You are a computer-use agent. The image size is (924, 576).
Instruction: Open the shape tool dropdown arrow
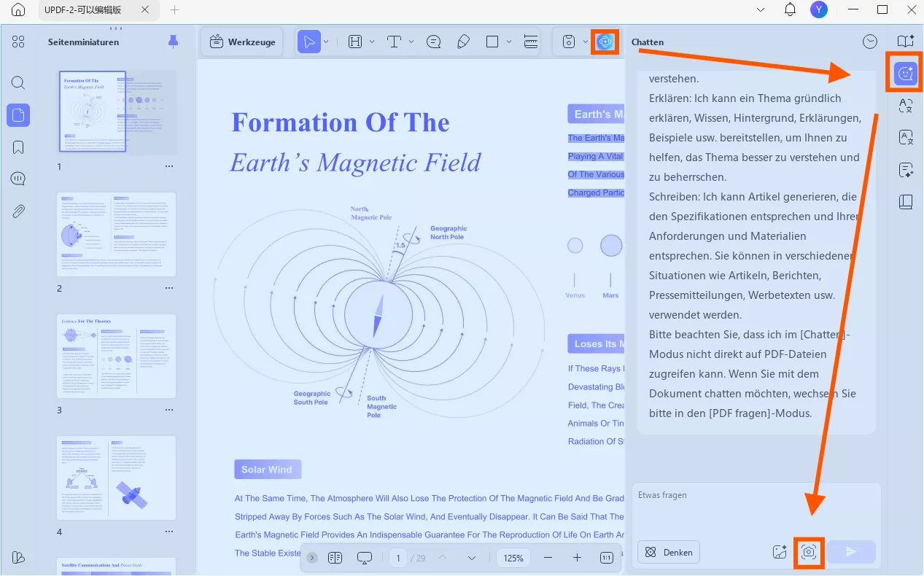point(508,42)
